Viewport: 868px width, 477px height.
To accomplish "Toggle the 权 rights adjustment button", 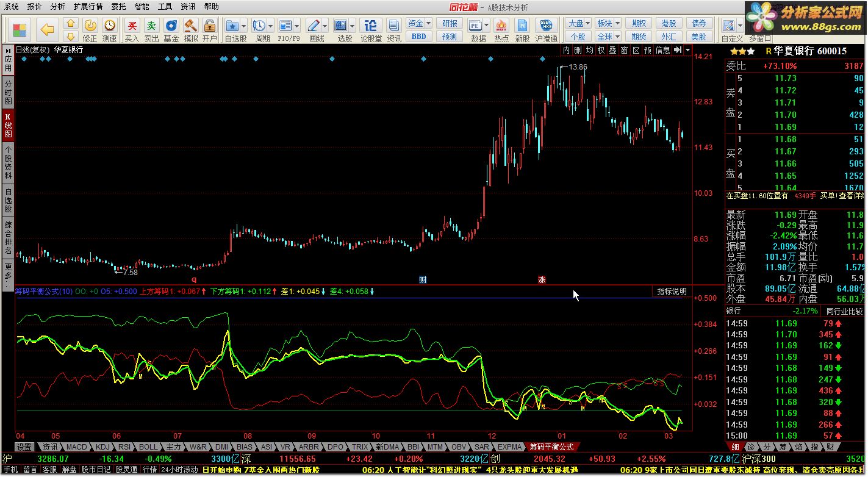I will click(601, 50).
